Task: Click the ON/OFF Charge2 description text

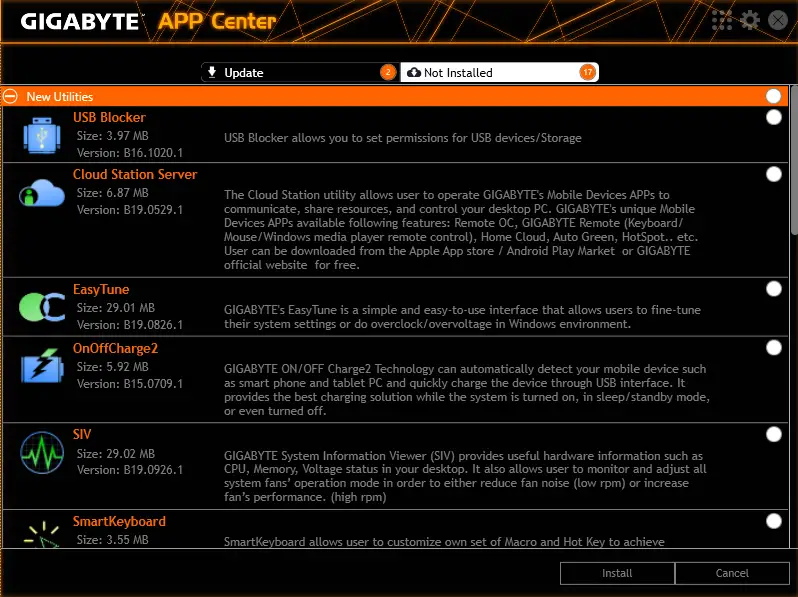Action: (467, 389)
